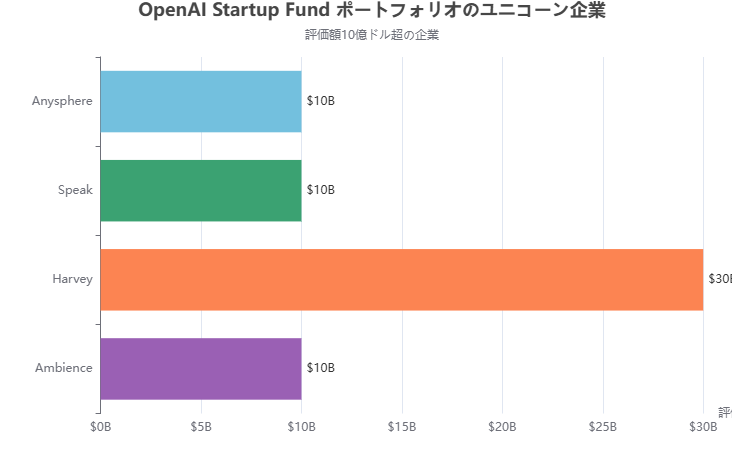Click the Anysphere y-axis label

click(x=62, y=101)
